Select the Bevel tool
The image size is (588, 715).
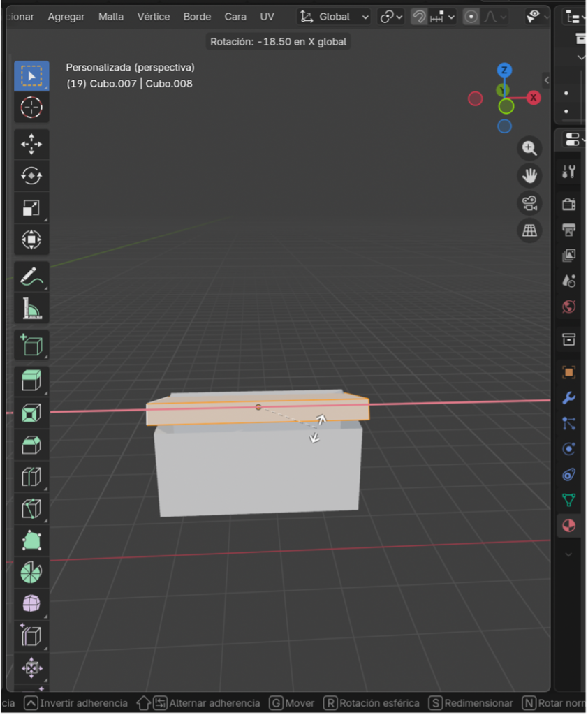[x=31, y=445]
